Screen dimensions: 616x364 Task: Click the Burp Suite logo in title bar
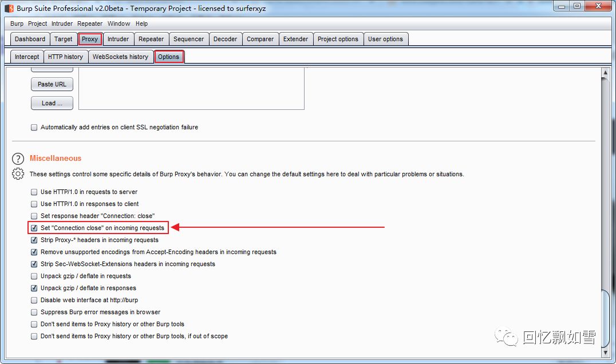click(x=9, y=8)
